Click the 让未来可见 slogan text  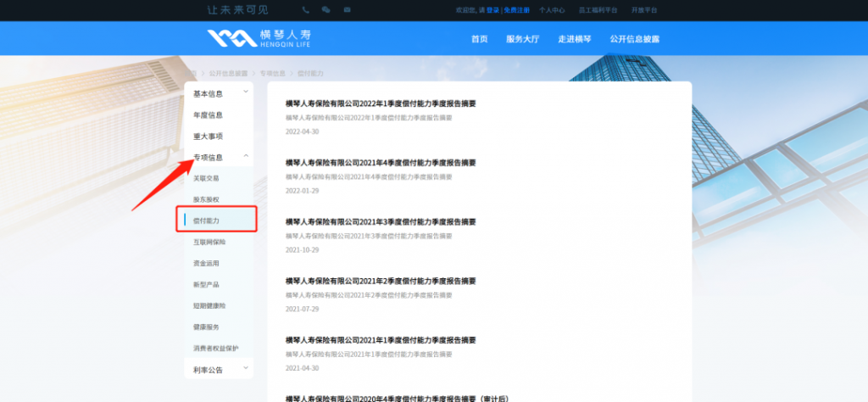[237, 10]
